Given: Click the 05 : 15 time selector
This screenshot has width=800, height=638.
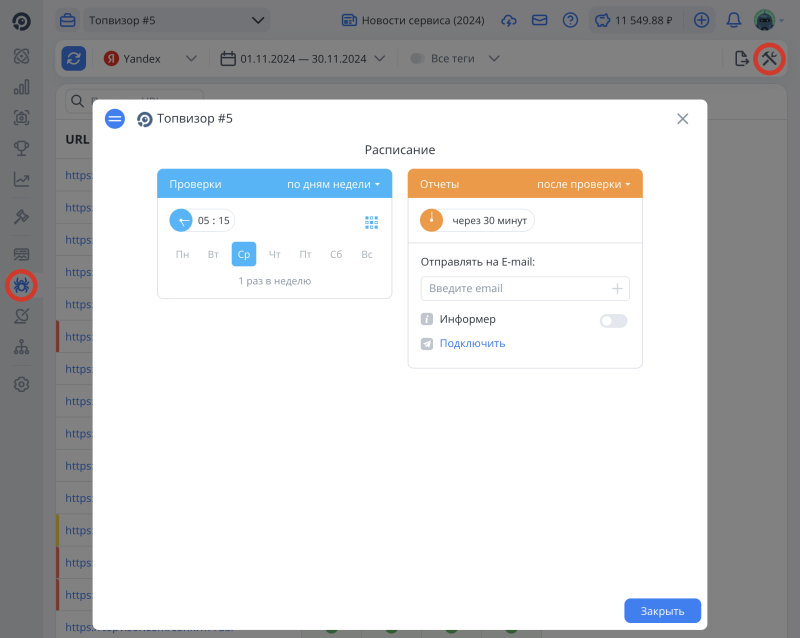Looking at the screenshot, I should (213, 221).
